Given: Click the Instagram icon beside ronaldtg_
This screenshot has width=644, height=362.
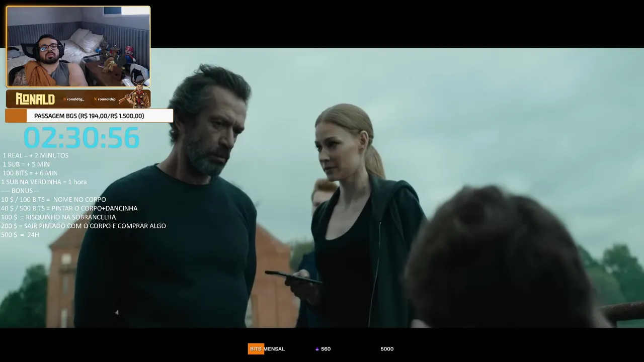Looking at the screenshot, I should coord(64,100).
